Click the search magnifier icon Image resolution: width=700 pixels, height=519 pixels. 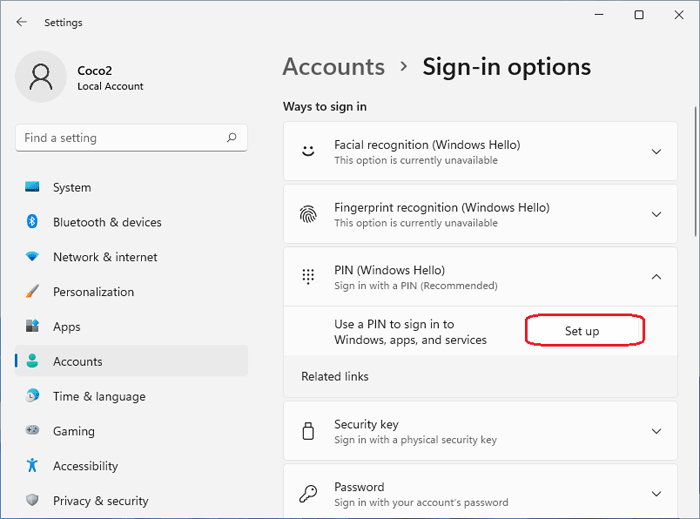coord(231,137)
